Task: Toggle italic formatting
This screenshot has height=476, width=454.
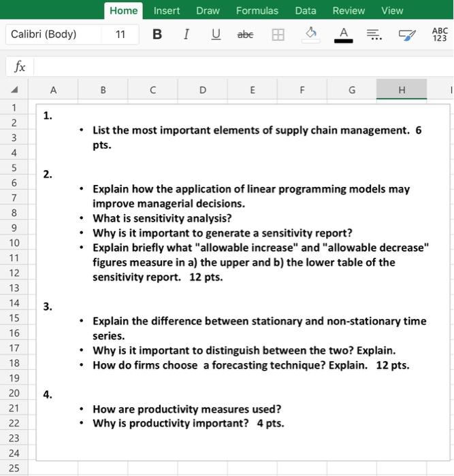Action: click(x=187, y=34)
